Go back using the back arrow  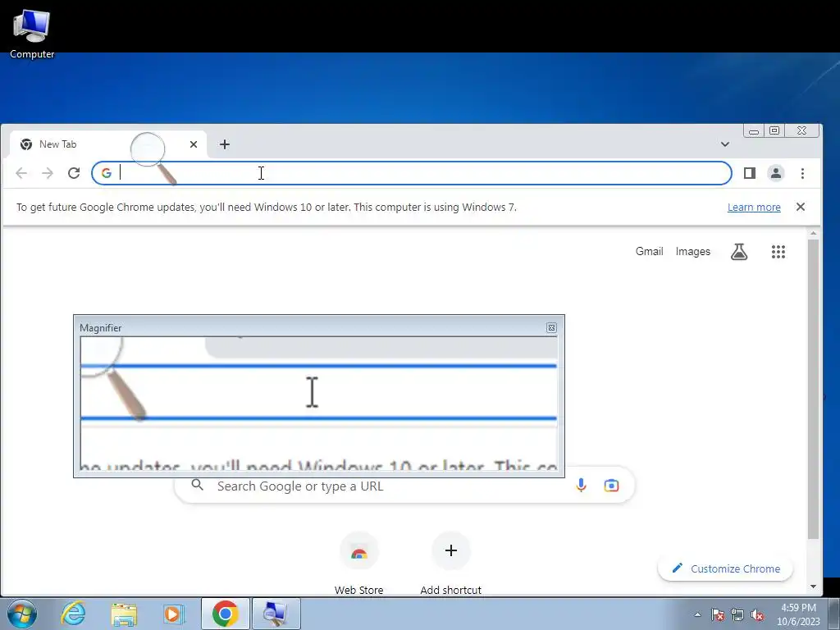click(x=21, y=173)
